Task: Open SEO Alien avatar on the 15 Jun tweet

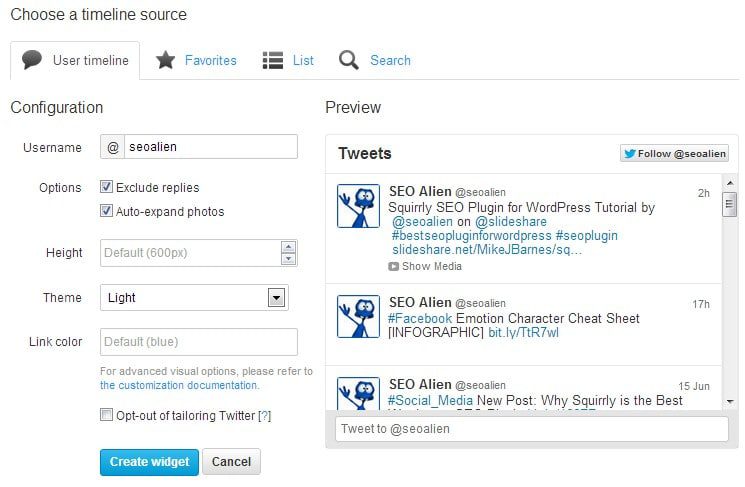Action: click(x=358, y=393)
